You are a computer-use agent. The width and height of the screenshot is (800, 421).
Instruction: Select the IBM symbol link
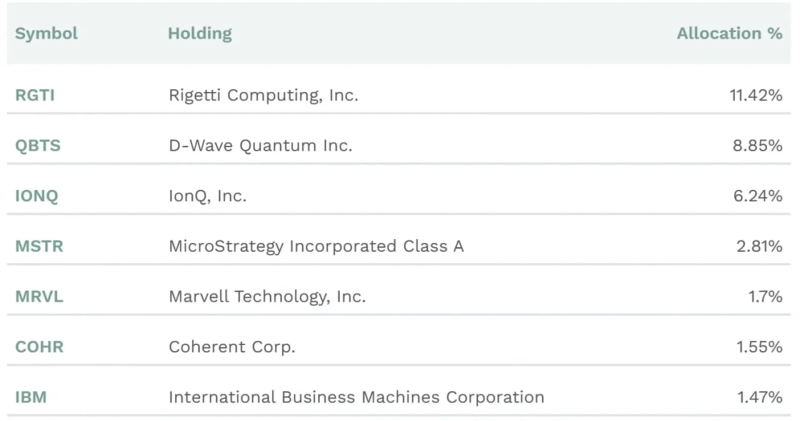(x=31, y=397)
